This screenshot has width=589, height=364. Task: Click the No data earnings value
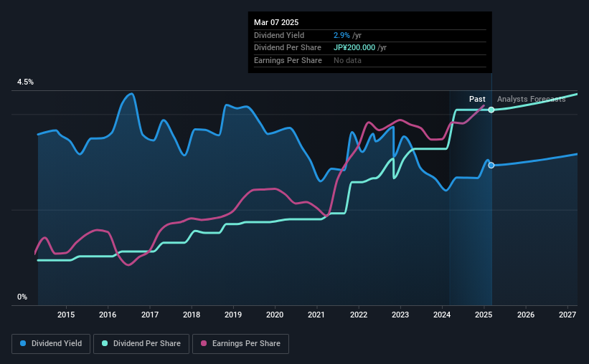(x=347, y=60)
